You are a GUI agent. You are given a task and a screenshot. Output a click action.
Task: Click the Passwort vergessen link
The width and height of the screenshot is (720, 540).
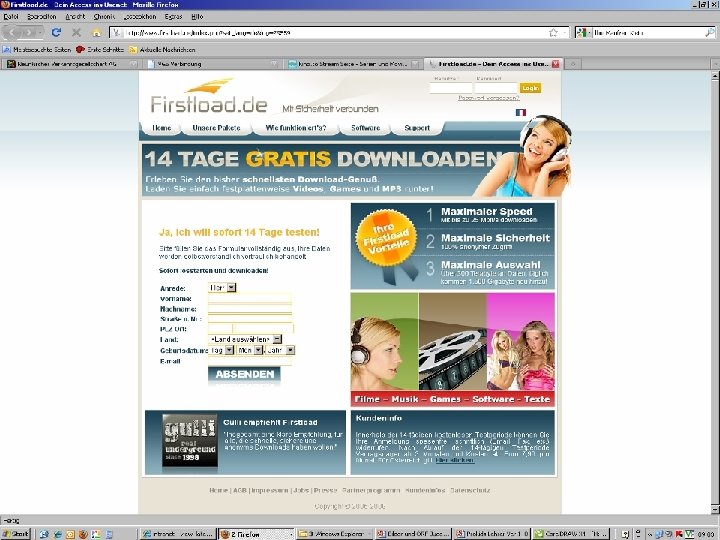point(489,98)
